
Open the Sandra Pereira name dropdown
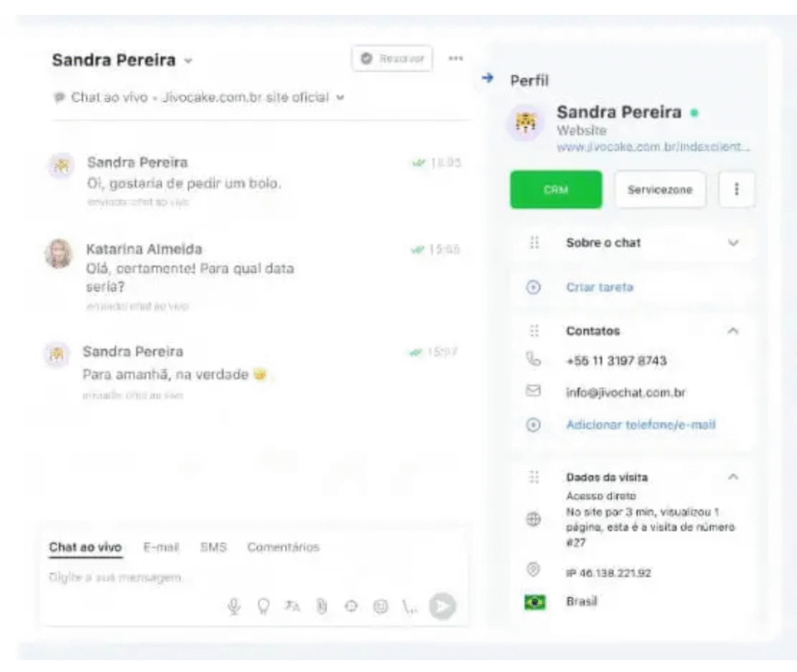coord(188,61)
